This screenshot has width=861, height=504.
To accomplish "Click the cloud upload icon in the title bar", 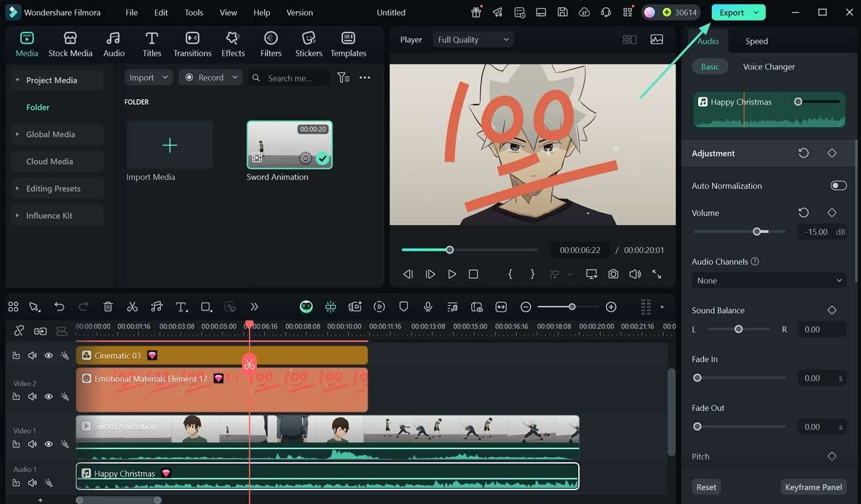I will (584, 13).
